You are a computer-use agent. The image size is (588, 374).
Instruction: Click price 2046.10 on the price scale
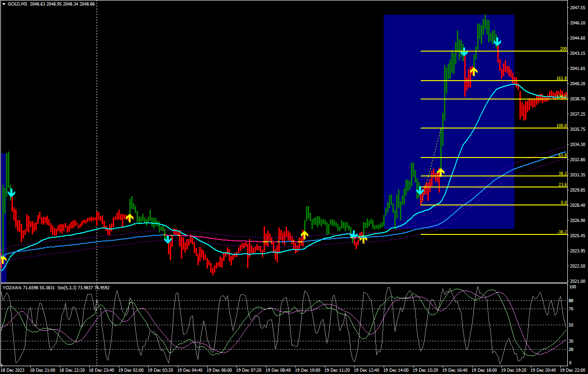pos(577,23)
